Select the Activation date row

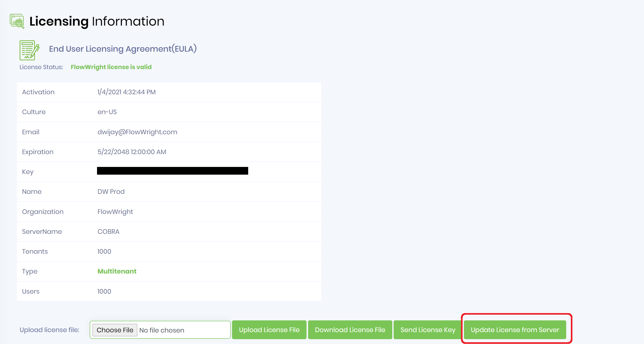coord(126,92)
